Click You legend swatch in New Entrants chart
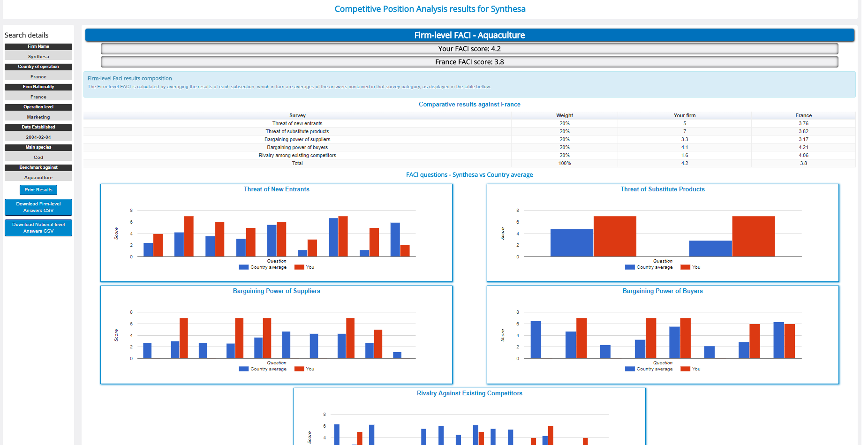 (299, 267)
